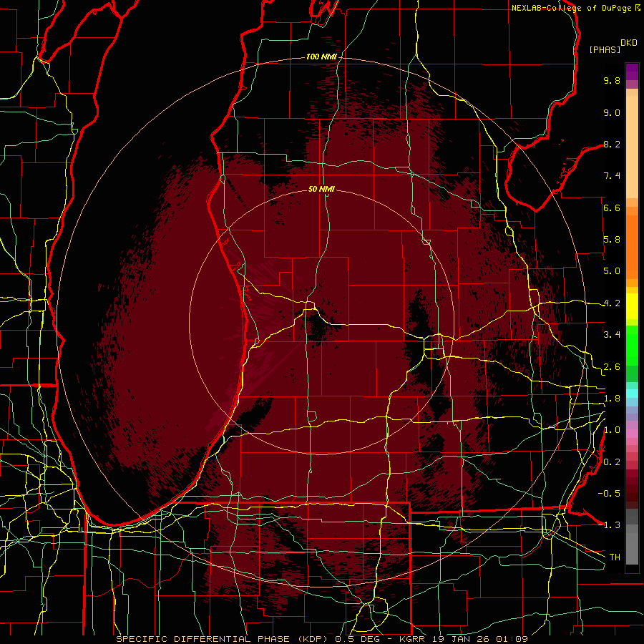Click the [PHAS] units label
Image resolution: width=644 pixels, height=644 pixels.
(x=604, y=49)
